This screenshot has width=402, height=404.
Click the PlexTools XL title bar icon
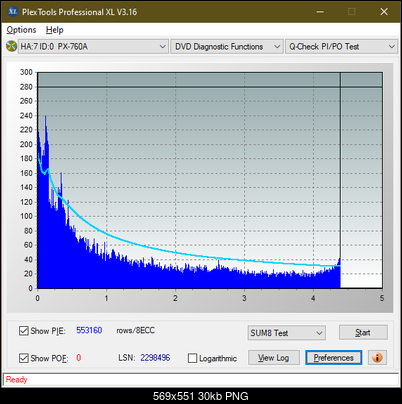tap(13, 12)
